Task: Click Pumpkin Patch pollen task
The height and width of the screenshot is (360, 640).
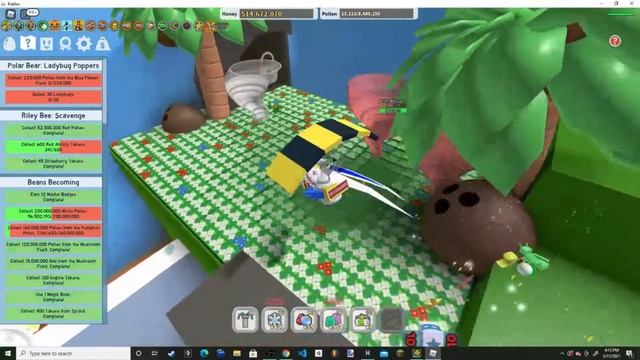Action: [x=53, y=231]
